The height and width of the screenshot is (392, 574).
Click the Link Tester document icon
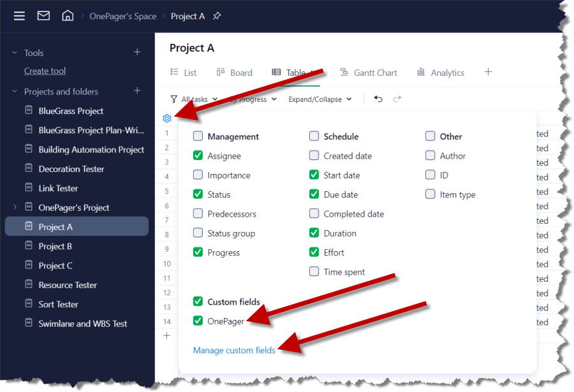click(x=29, y=188)
